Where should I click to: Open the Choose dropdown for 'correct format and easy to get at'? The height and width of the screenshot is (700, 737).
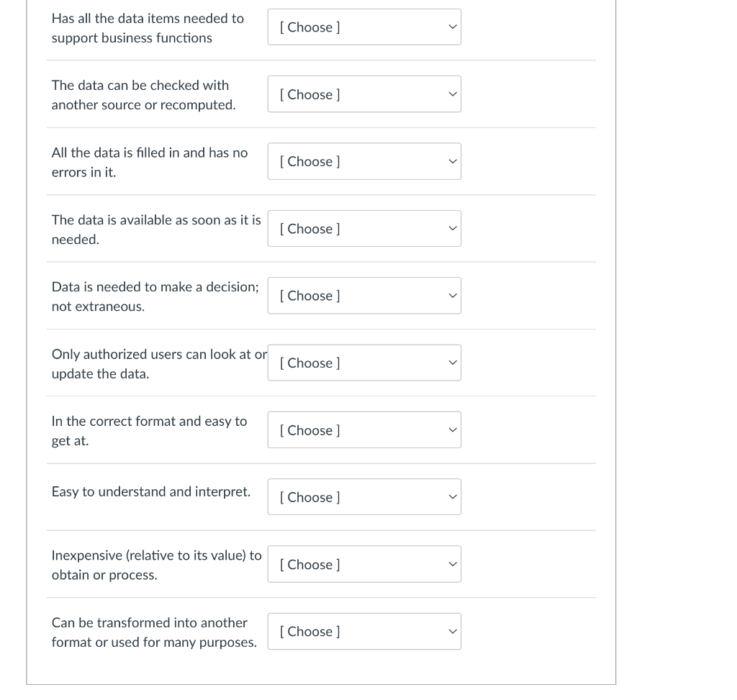tap(364, 429)
